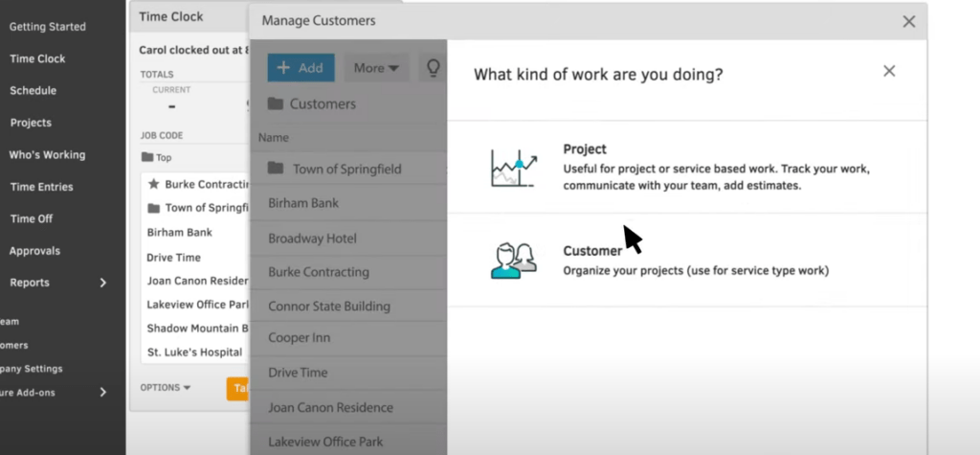Select Connor State Building customer
This screenshot has height=455, width=980.
point(348,306)
